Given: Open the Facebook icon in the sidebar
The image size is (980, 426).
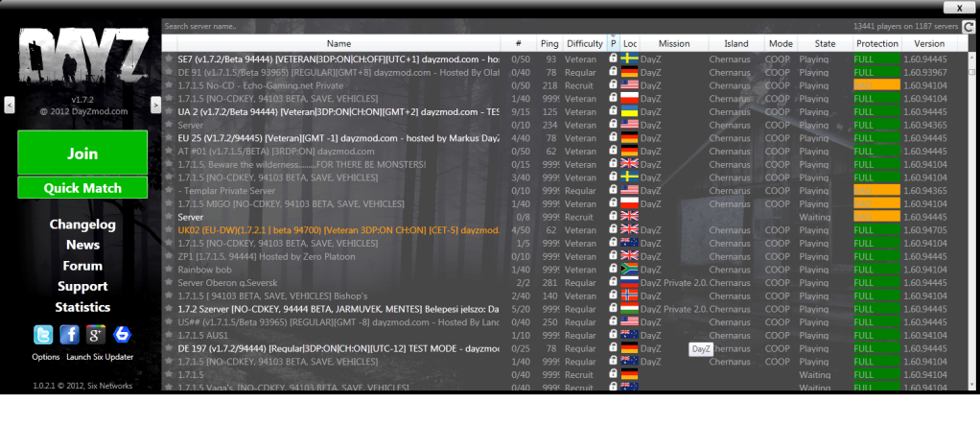Looking at the screenshot, I should click(x=69, y=335).
